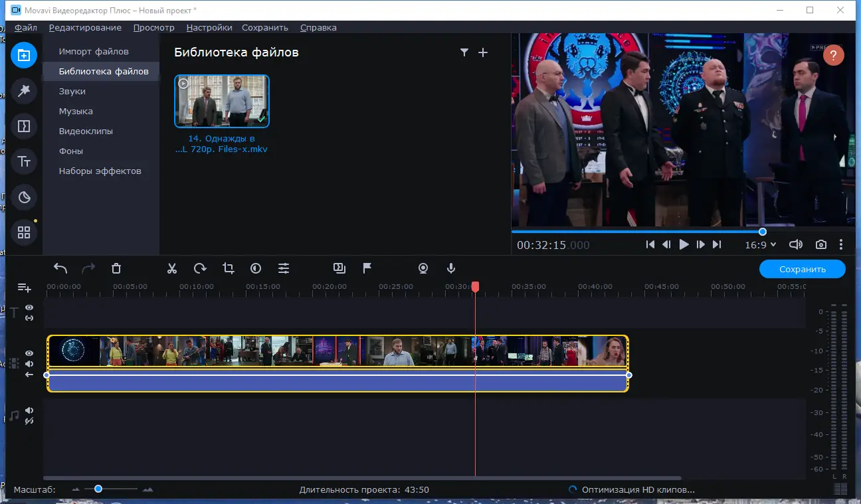Select the blue audio waveform clip
This screenshot has height=504, width=861.
pyautogui.click(x=337, y=381)
